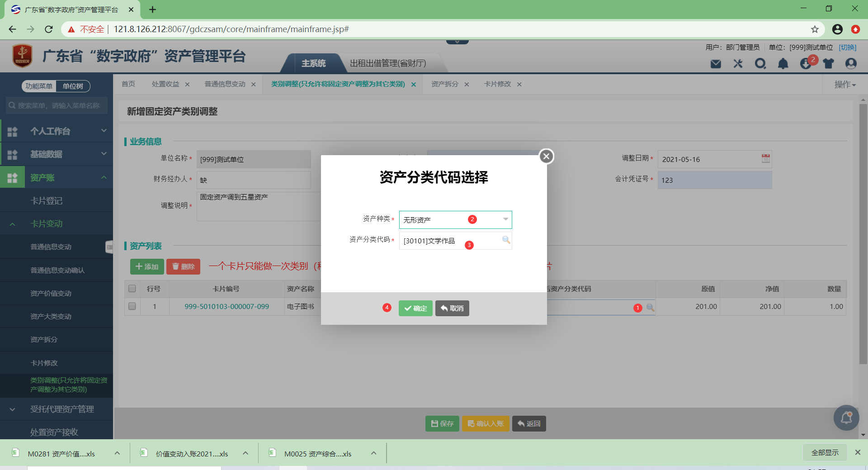Click 切换 link to switch unit
Screen dimensions: 868x470
click(x=848, y=47)
